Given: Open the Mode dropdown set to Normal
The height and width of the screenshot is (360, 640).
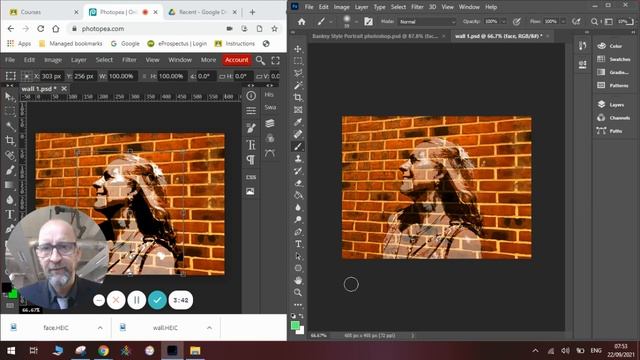Looking at the screenshot, I should 427,22.
